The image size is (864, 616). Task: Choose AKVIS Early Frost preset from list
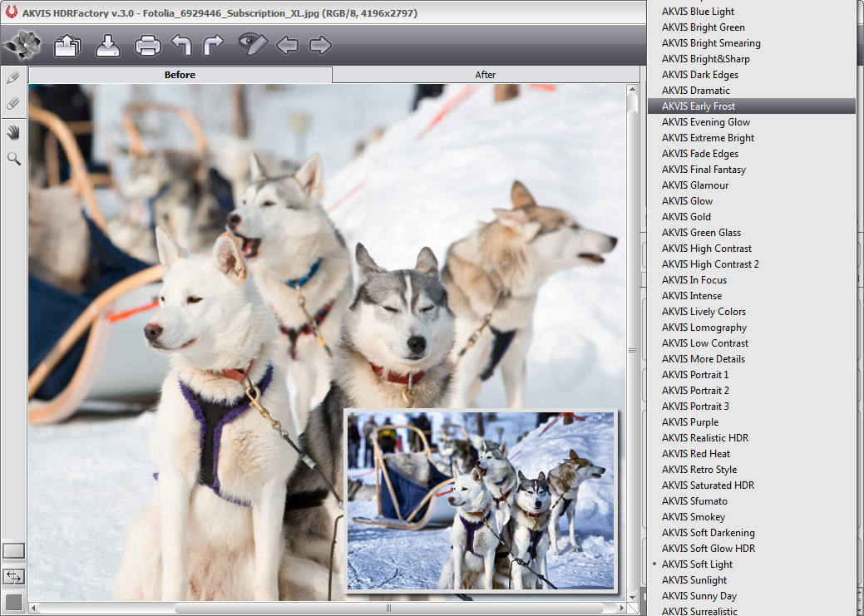click(x=699, y=106)
